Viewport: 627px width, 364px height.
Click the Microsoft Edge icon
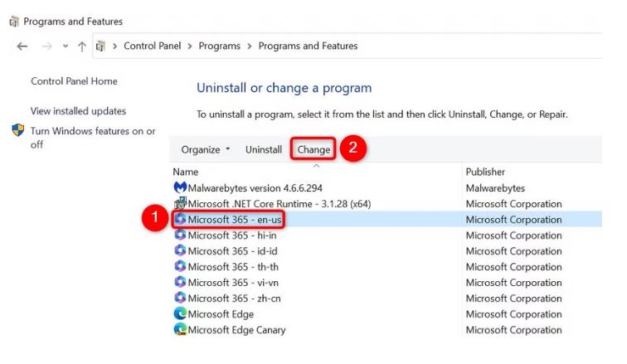pos(180,313)
